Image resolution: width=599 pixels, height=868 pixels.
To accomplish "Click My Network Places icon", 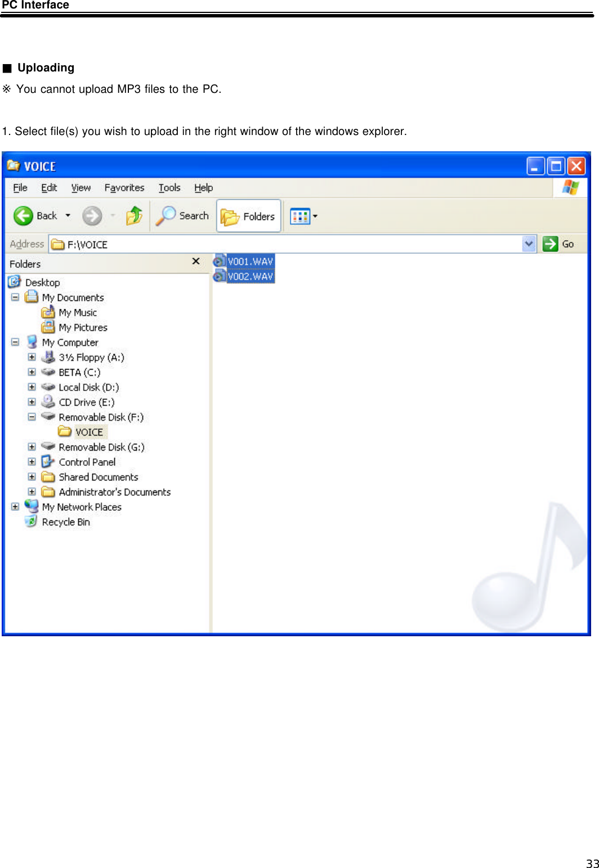I will tap(32, 506).
